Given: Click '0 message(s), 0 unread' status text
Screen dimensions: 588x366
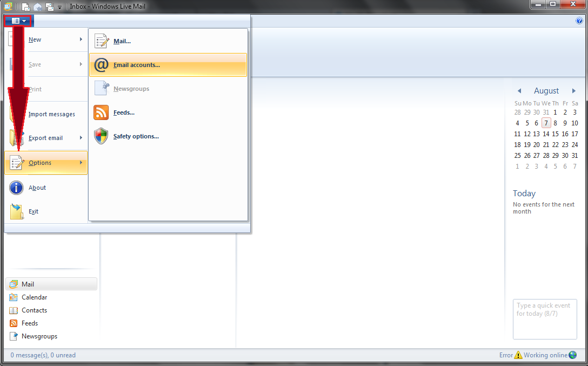Looking at the screenshot, I should pyautogui.click(x=43, y=355).
